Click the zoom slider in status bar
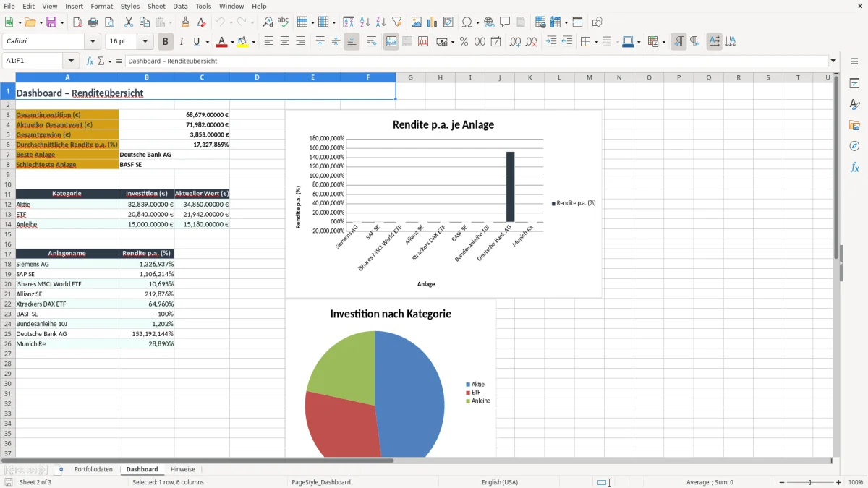Viewport: 868px width, 488px height. point(810,482)
